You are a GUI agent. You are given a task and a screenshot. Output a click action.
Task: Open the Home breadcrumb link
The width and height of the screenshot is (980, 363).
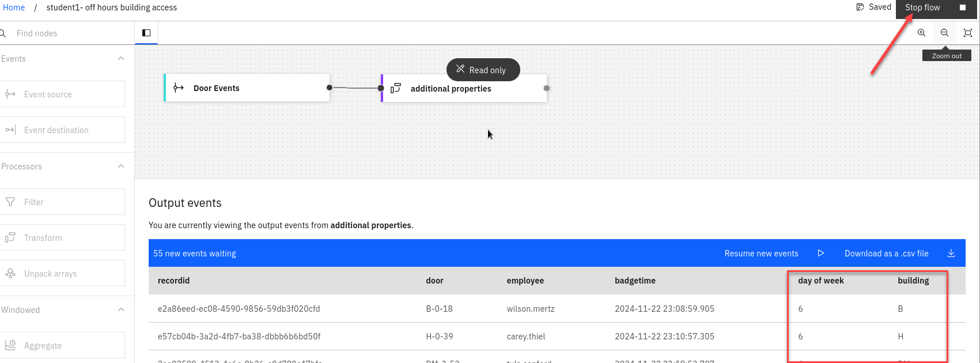[14, 7]
